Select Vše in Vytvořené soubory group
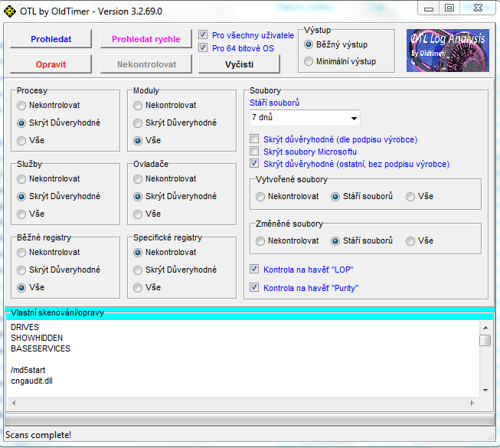This screenshot has width=500, height=448. pyautogui.click(x=411, y=196)
